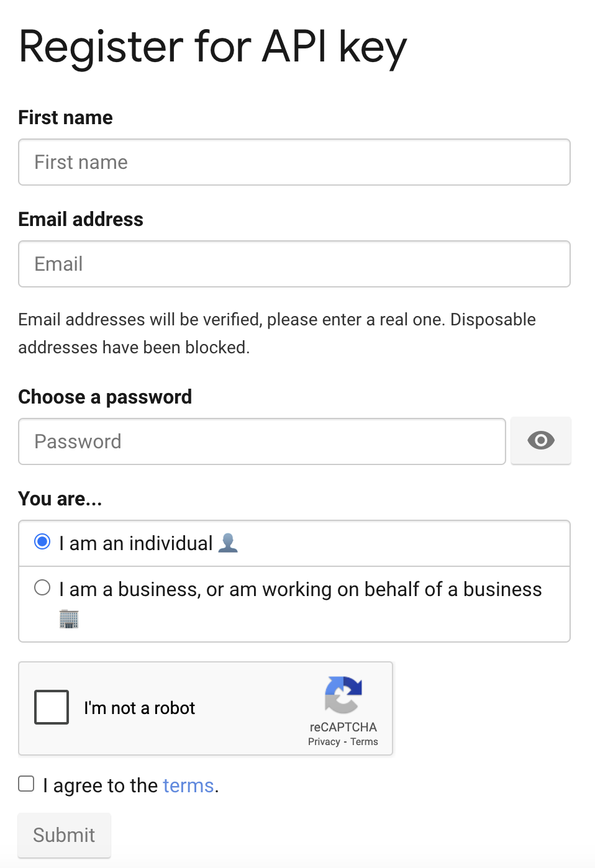
Task: Click the individual person emoji icon
Action: 228,543
